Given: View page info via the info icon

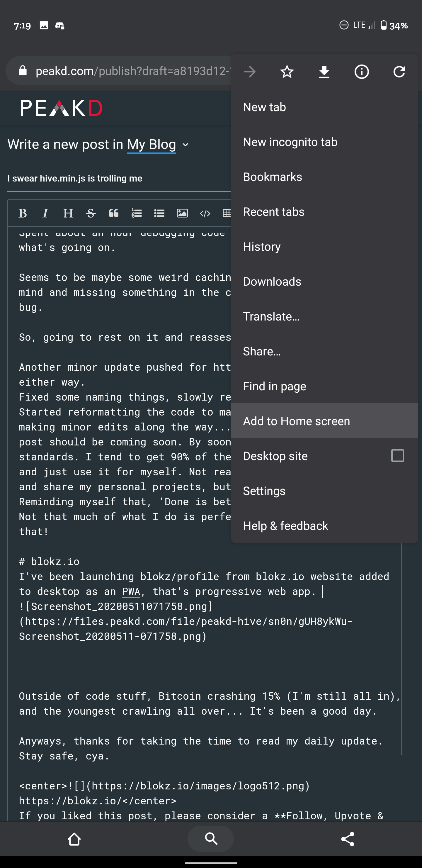Looking at the screenshot, I should (x=362, y=72).
